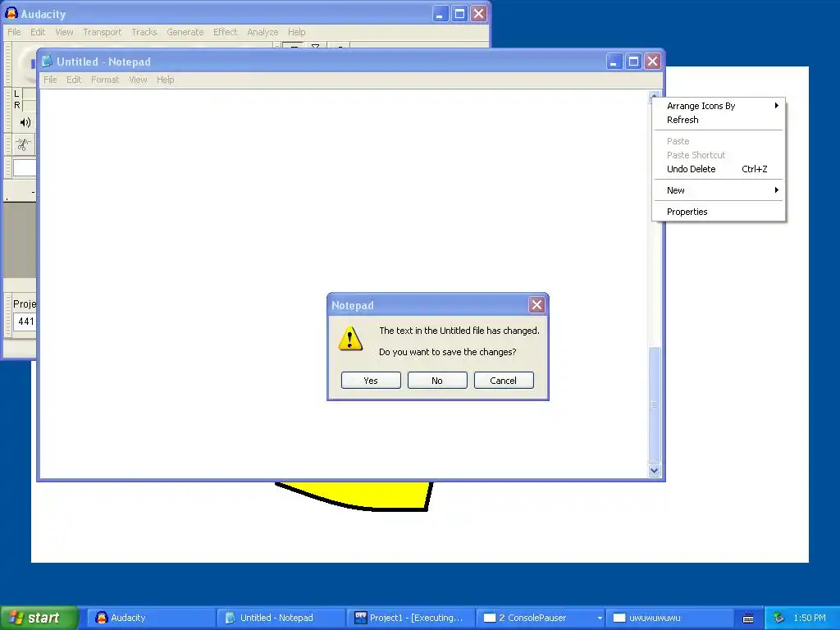Open Audacity's Generate menu
The height and width of the screenshot is (630, 840).
point(185,32)
